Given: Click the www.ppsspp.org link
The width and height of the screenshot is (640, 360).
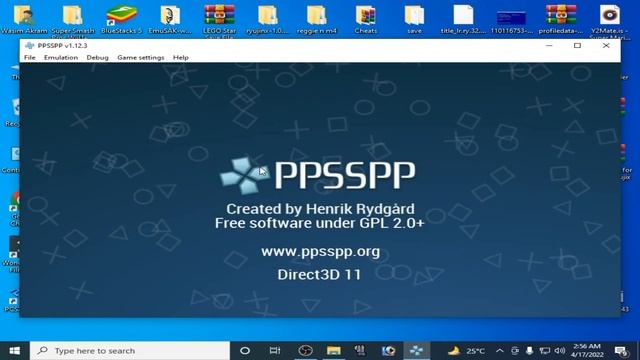Looking at the screenshot, I should point(320,251).
